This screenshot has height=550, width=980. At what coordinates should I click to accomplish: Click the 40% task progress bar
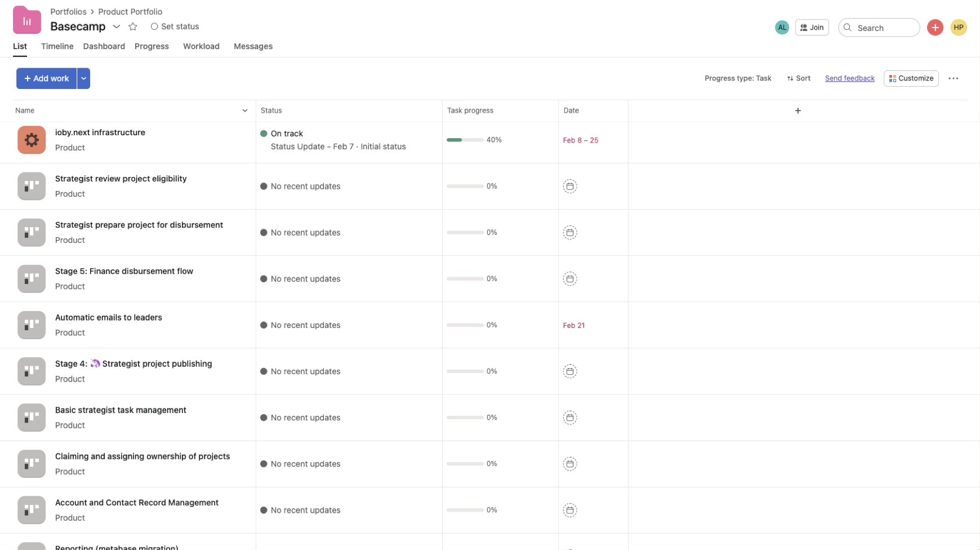pyautogui.click(x=465, y=140)
